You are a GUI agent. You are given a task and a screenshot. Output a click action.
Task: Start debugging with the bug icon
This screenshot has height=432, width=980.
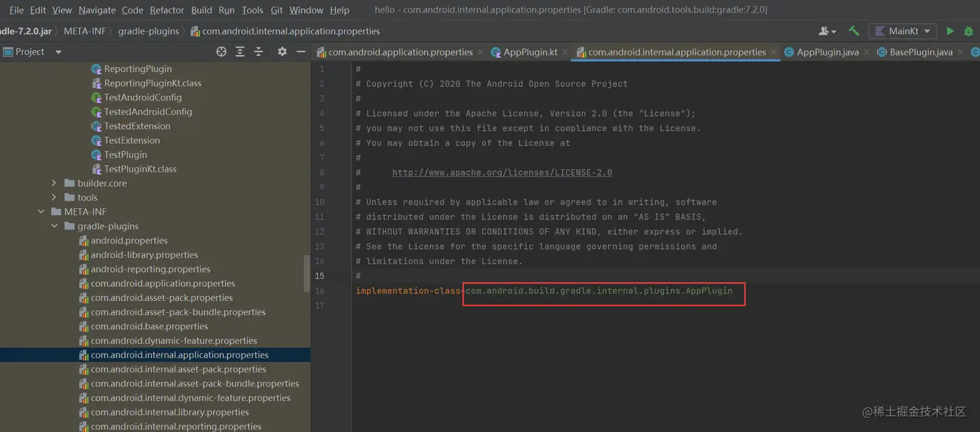(x=969, y=31)
